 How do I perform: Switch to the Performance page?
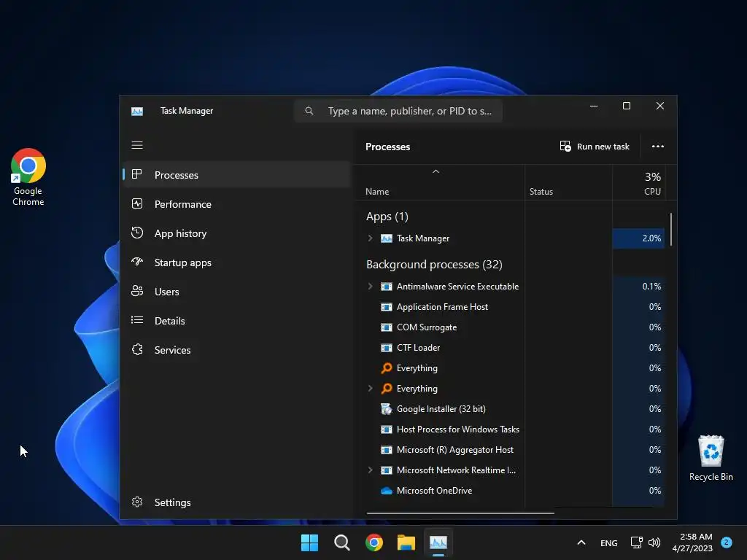pyautogui.click(x=237, y=204)
